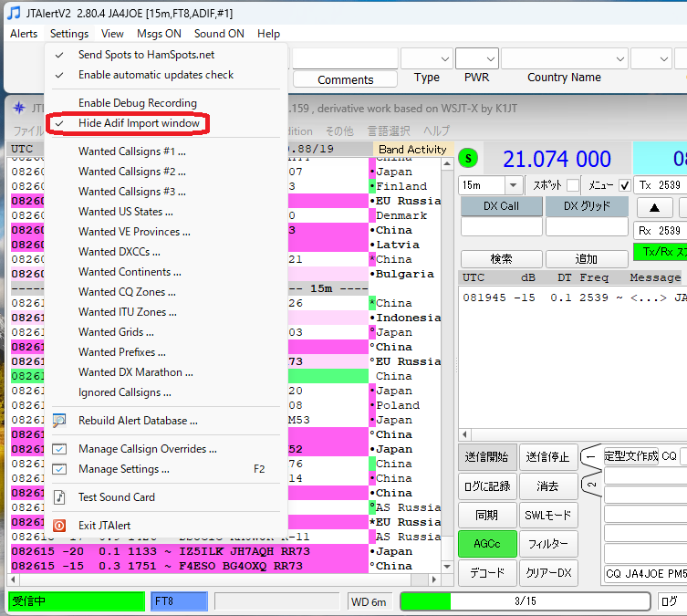
Task: Click the フィルター filter button
Action: coord(548,544)
